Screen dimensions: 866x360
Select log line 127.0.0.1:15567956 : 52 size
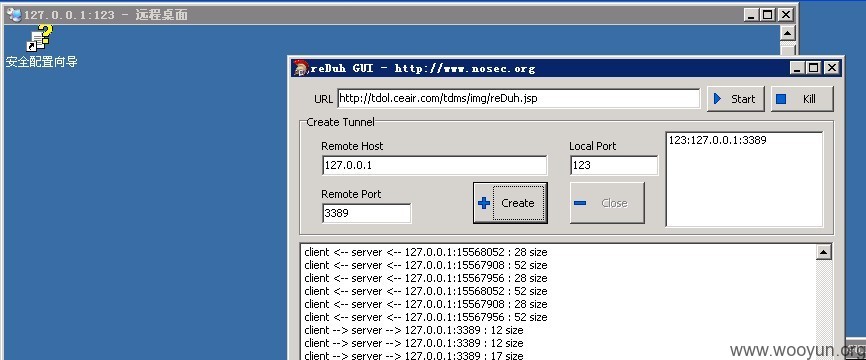(x=426, y=317)
